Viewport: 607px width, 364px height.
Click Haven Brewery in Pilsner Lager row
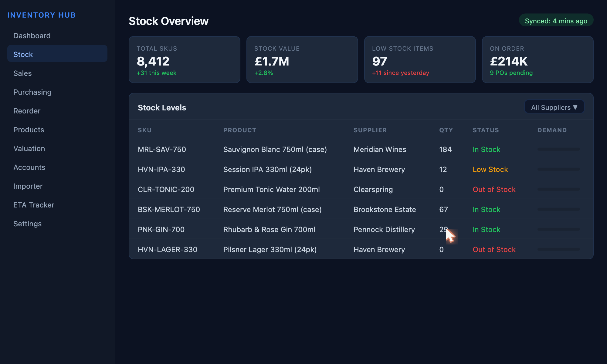(379, 250)
